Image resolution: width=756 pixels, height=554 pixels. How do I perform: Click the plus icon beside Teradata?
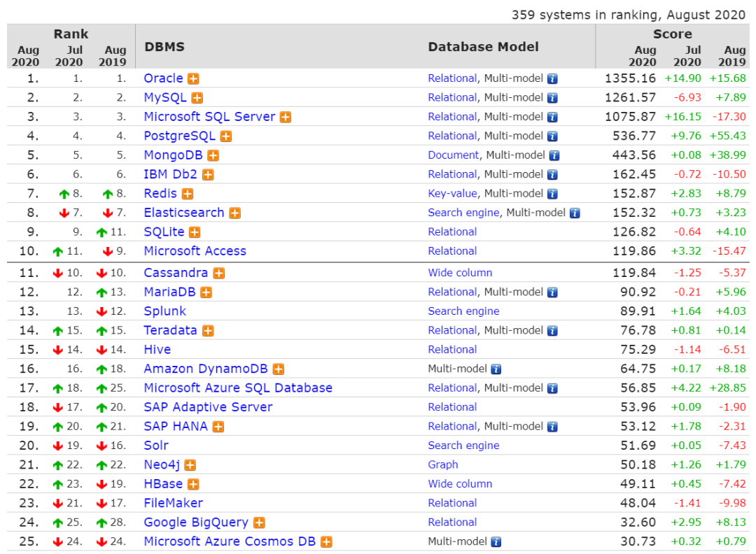click(208, 331)
